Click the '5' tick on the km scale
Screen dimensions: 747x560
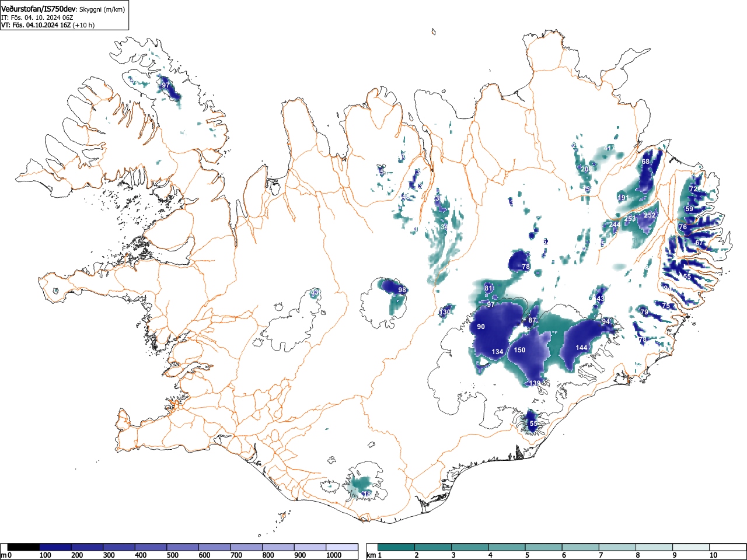[x=527, y=555]
